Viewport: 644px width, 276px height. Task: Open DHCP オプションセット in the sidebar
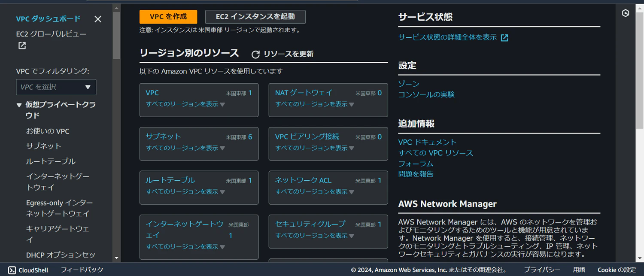(x=61, y=255)
